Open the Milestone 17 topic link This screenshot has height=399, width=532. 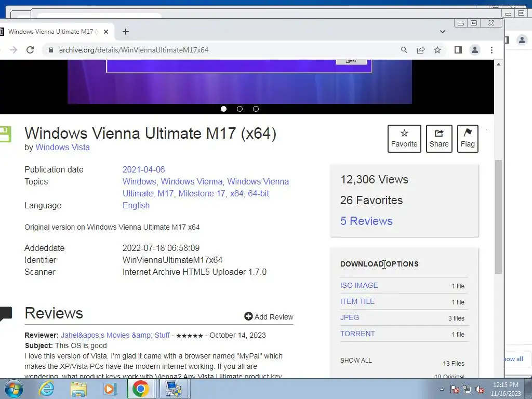tap(202, 193)
